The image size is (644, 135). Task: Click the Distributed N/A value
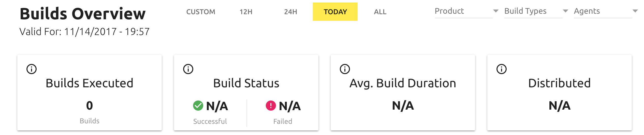tap(560, 106)
